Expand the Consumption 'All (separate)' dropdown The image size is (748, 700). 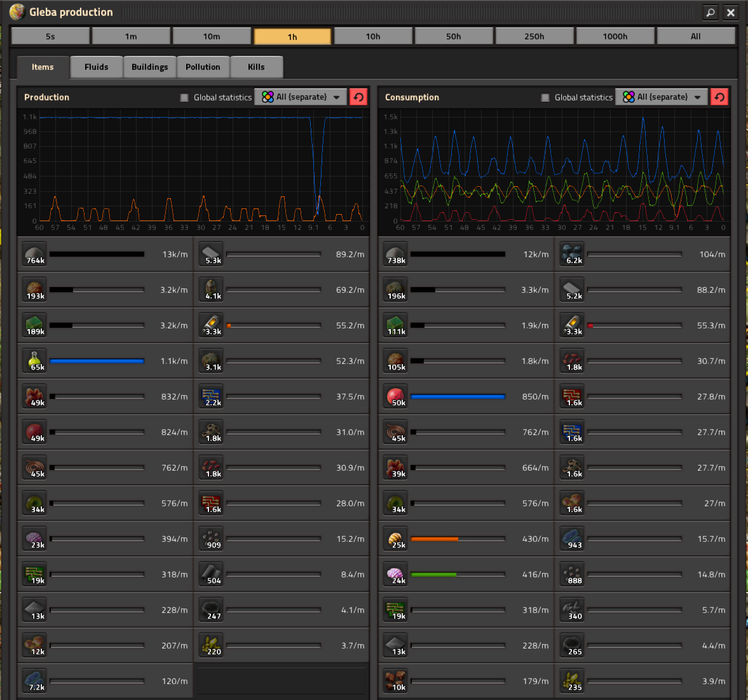662,97
